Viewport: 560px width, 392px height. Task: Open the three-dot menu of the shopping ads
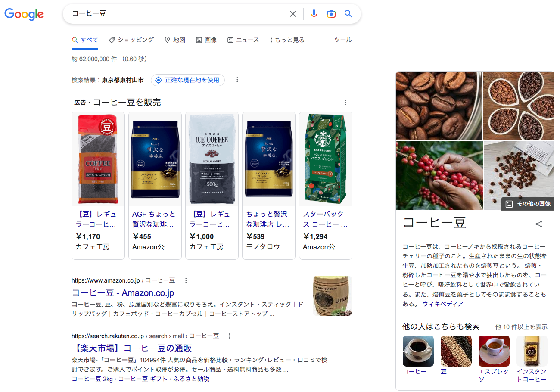345,103
